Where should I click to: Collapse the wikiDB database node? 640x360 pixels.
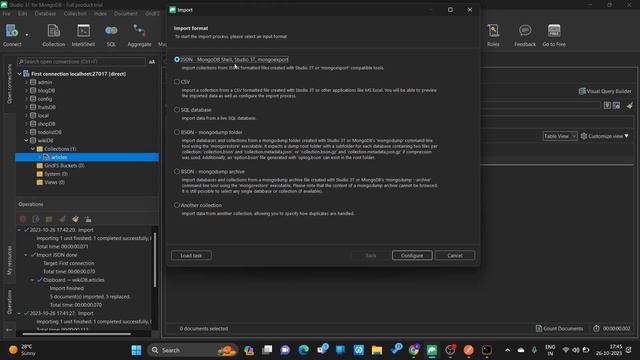(x=26, y=140)
